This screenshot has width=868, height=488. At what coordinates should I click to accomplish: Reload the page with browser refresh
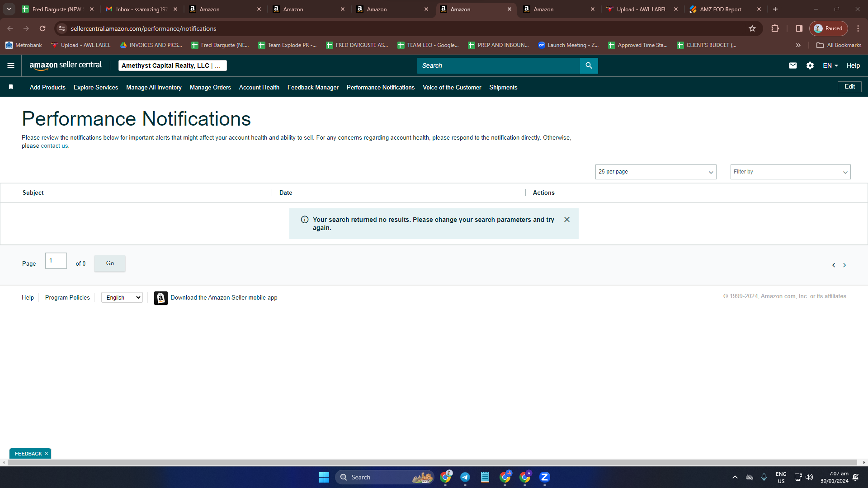[42, 28]
